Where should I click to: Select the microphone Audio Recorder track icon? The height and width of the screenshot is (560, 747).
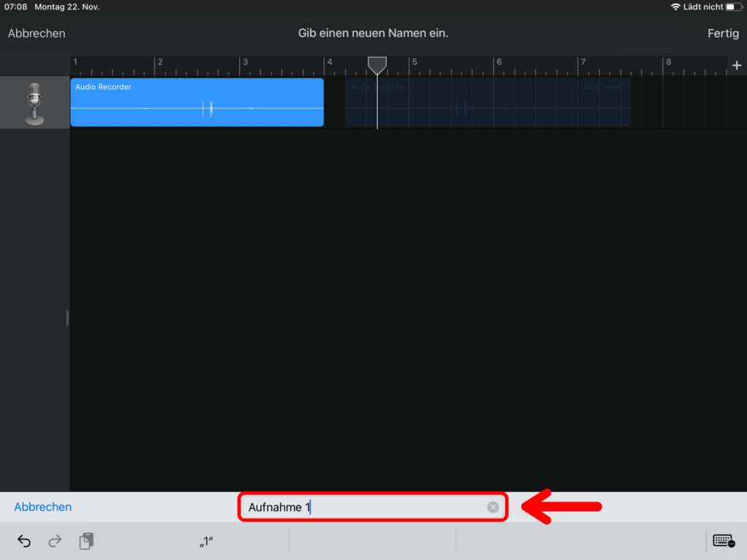tap(34, 103)
